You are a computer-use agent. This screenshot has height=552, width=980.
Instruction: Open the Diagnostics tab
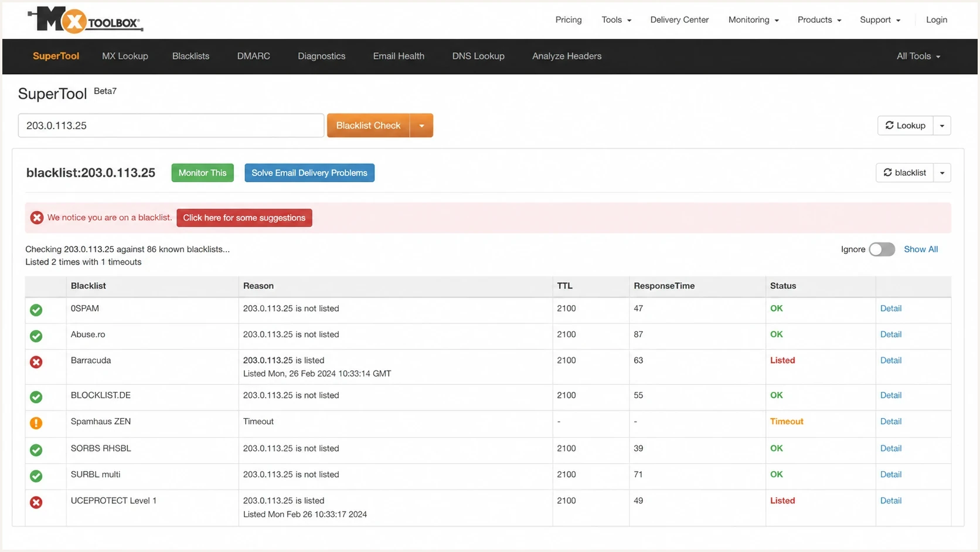pyautogui.click(x=321, y=56)
